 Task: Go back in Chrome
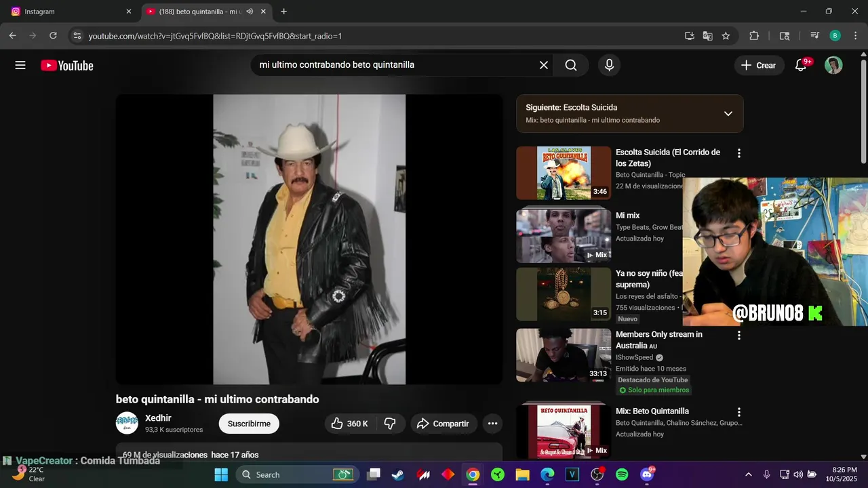coord(12,36)
